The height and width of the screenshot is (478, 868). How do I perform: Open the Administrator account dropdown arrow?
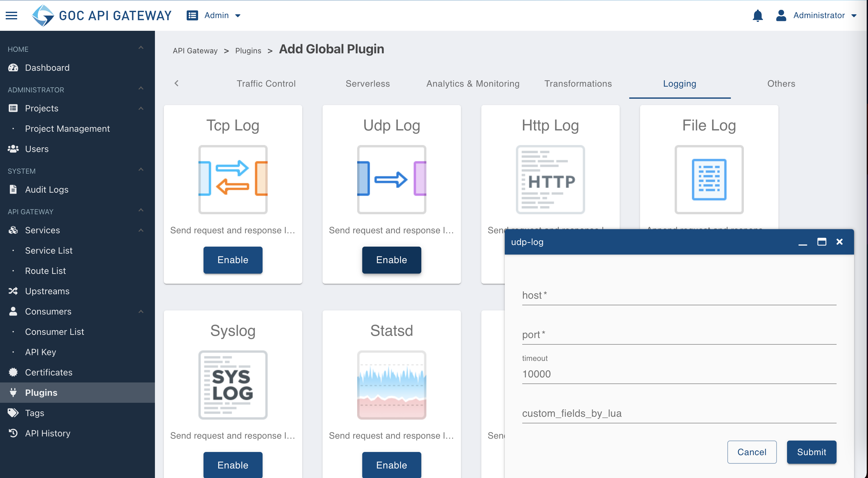click(x=853, y=16)
